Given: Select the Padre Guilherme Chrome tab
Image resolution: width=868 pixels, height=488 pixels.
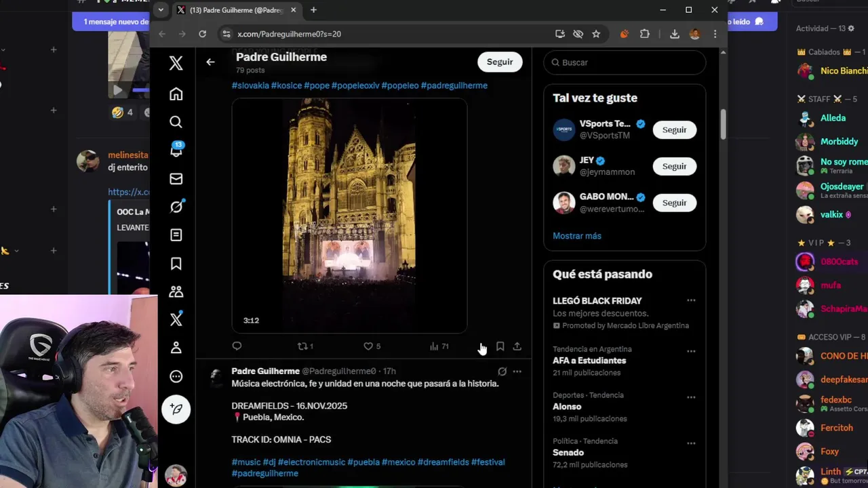Looking at the screenshot, I should click(x=235, y=10).
